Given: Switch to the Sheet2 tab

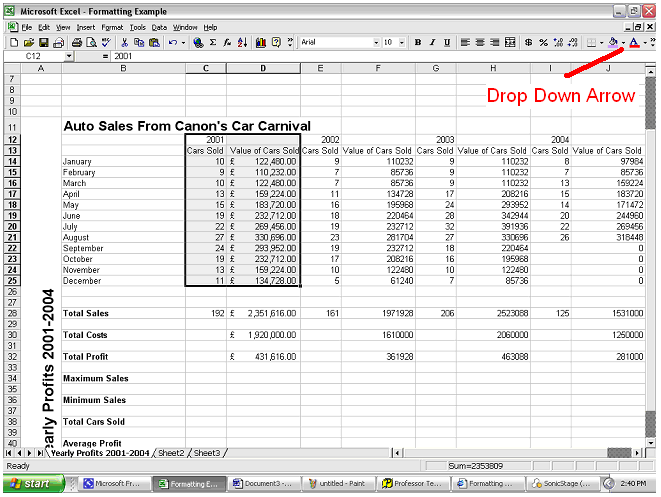Looking at the screenshot, I should coord(171,453).
